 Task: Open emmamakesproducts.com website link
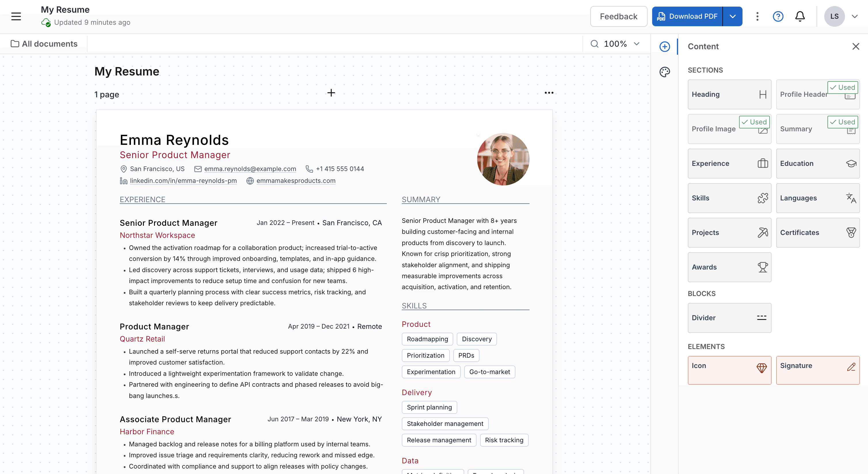[296, 181]
